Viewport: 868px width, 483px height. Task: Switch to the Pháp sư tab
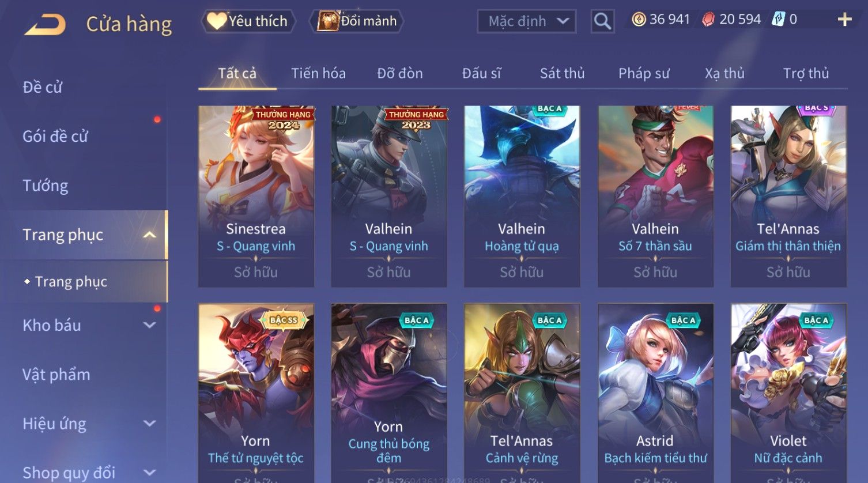(x=644, y=73)
